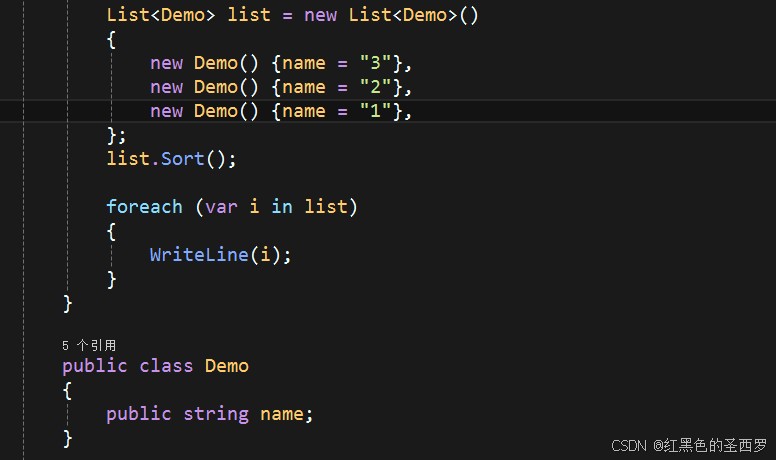Image resolution: width=776 pixels, height=460 pixels.
Task: Click the string literal "3"
Action: pos(375,63)
